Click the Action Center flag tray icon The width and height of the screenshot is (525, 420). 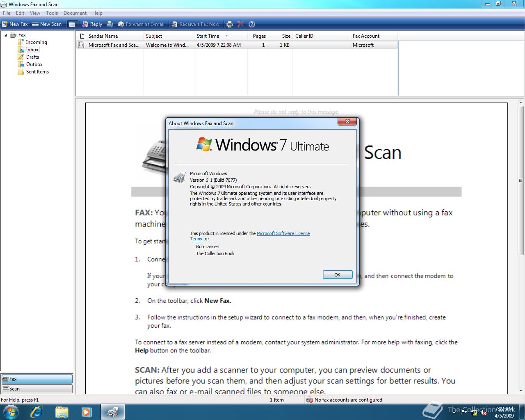point(463,412)
